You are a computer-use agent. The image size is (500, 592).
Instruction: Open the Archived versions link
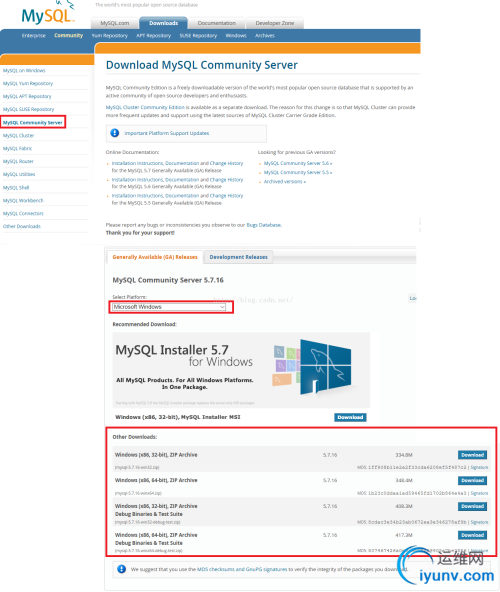pos(285,182)
